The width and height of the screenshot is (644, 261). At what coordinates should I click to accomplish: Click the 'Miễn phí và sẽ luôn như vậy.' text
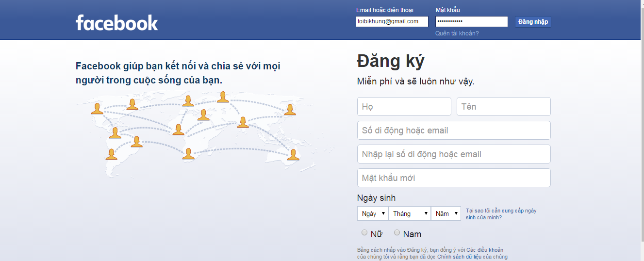pos(416,82)
